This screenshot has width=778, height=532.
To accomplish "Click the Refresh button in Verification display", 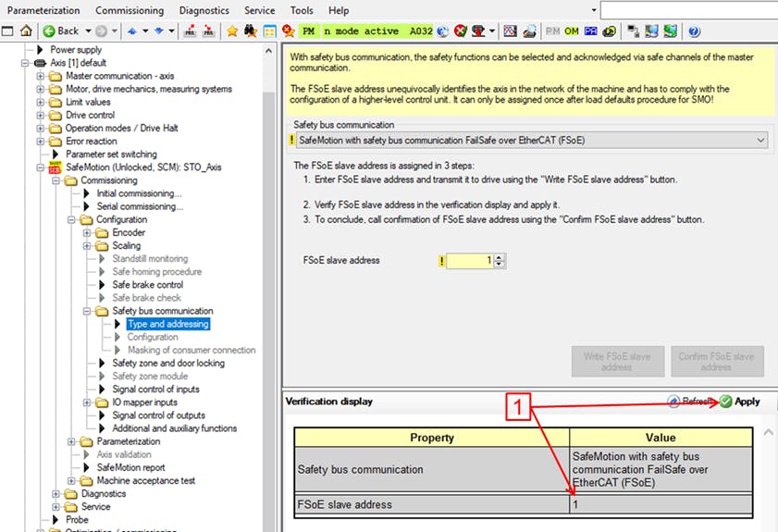I will pos(691,402).
